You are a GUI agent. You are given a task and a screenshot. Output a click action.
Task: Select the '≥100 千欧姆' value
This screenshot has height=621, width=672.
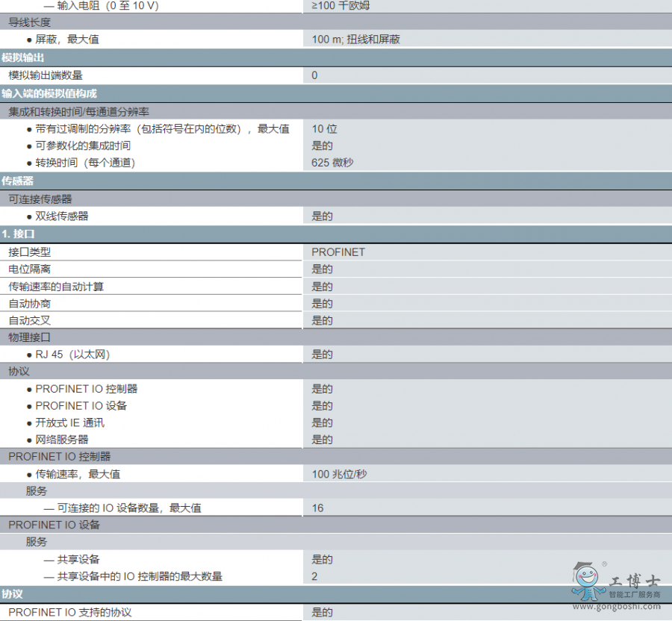pos(340,5)
